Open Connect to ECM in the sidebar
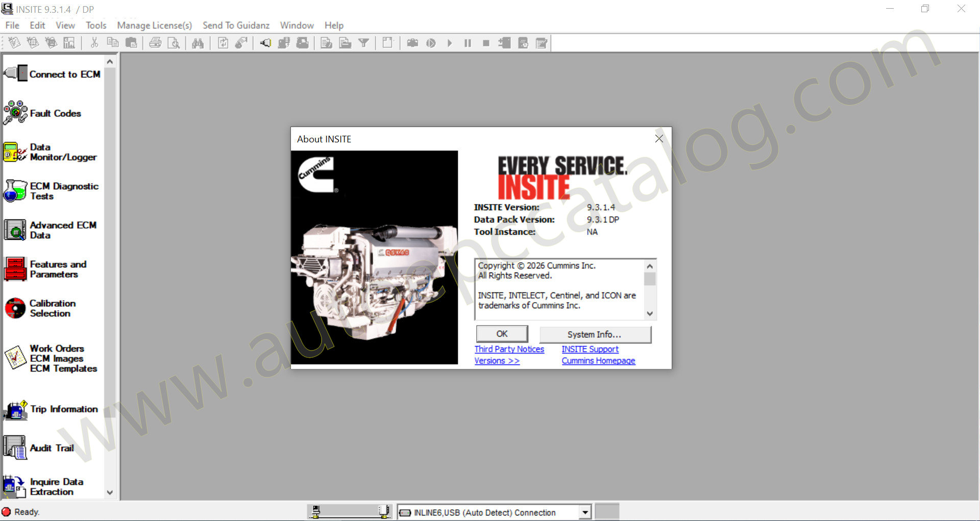 [x=53, y=74]
